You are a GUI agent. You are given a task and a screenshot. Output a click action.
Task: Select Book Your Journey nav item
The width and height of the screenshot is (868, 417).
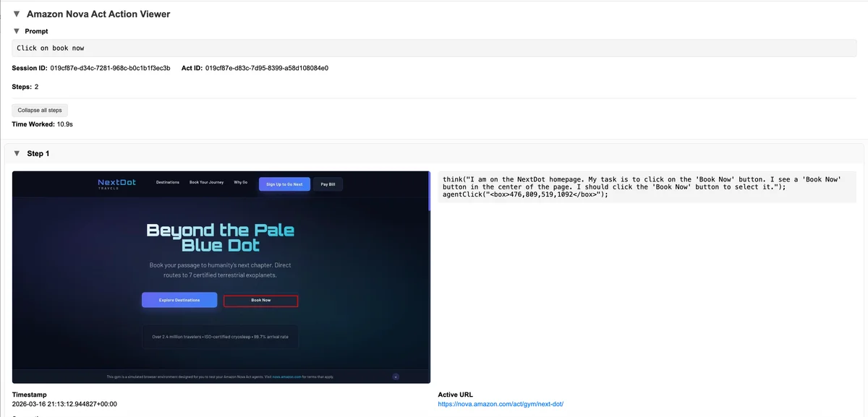click(207, 183)
